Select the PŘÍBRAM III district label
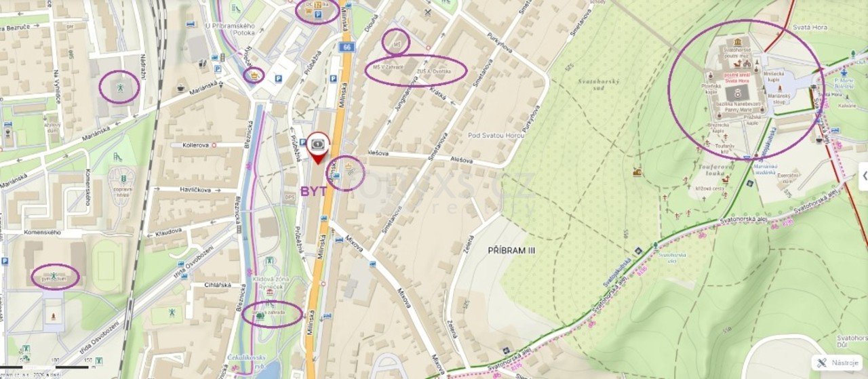 [x=511, y=250]
